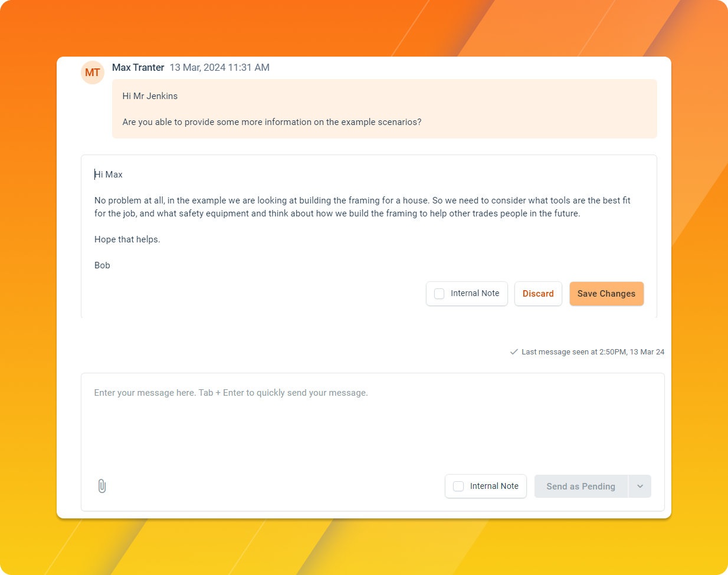Tick the Internal Note checkbox beside Send as Pending
This screenshot has height=575, width=728.
[x=458, y=487]
